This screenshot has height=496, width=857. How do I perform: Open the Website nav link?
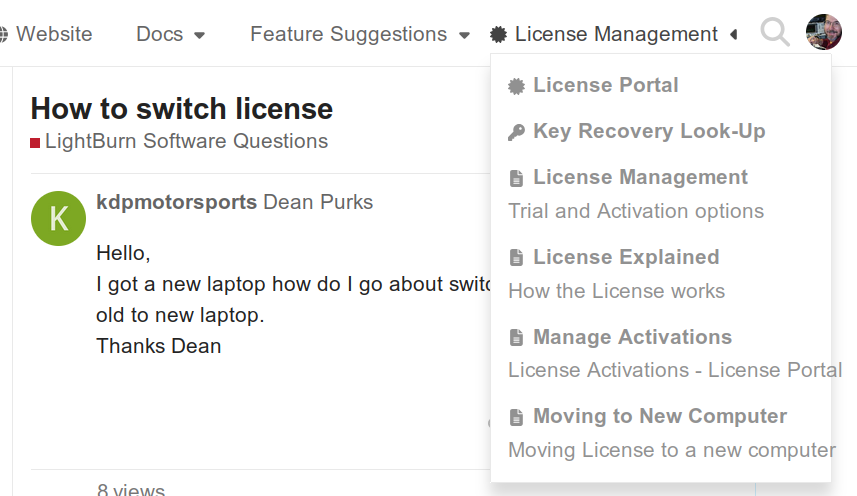(x=54, y=34)
